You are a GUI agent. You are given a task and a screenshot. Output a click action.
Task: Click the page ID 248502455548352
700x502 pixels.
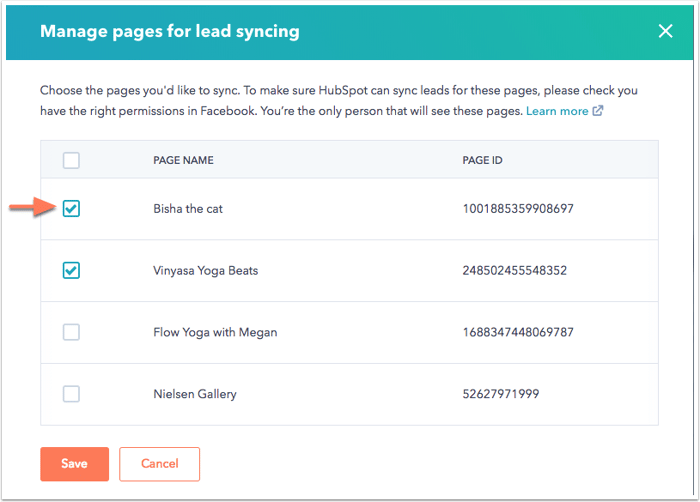click(514, 271)
